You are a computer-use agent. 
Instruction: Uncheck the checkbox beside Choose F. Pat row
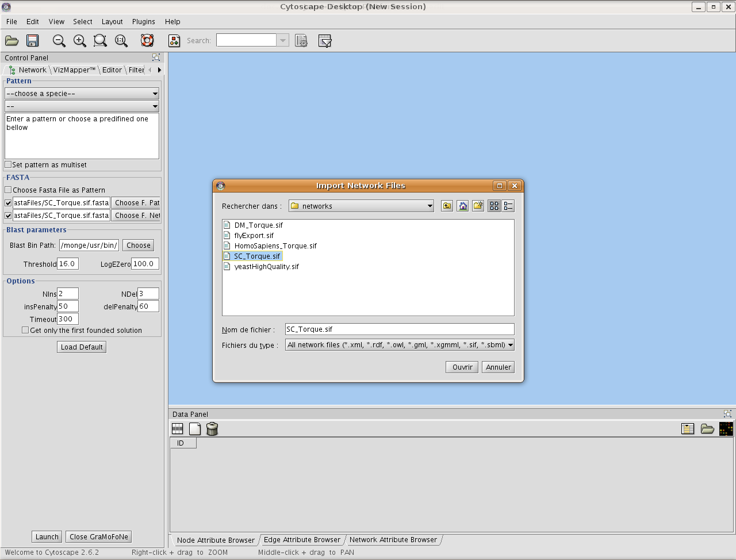point(8,203)
